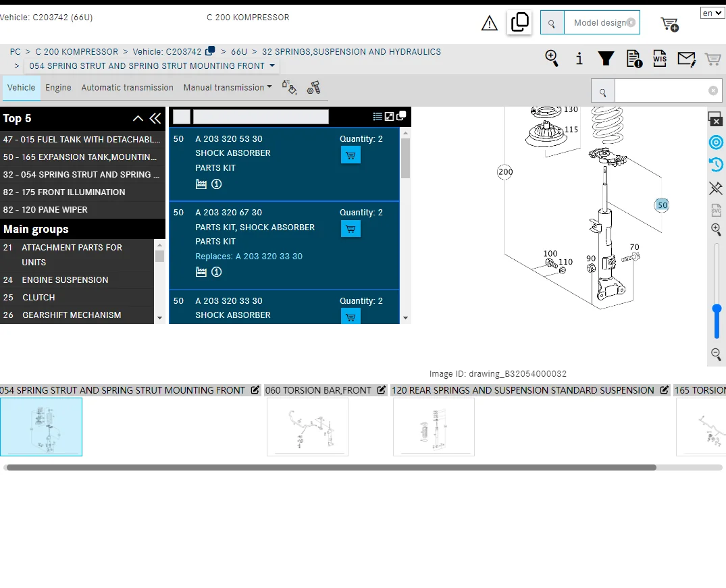Image resolution: width=726 pixels, height=588 pixels.
Task: Click the magnifier button in Model designation search
Action: click(552, 23)
